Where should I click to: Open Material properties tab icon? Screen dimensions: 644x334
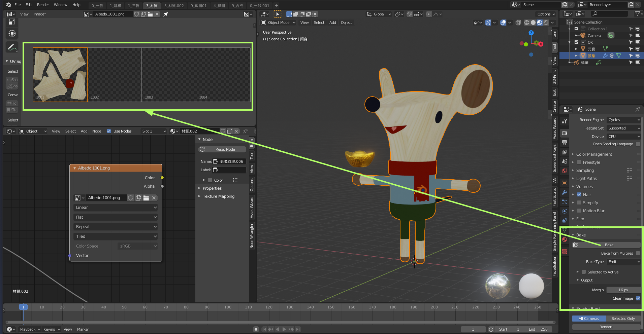[565, 239]
